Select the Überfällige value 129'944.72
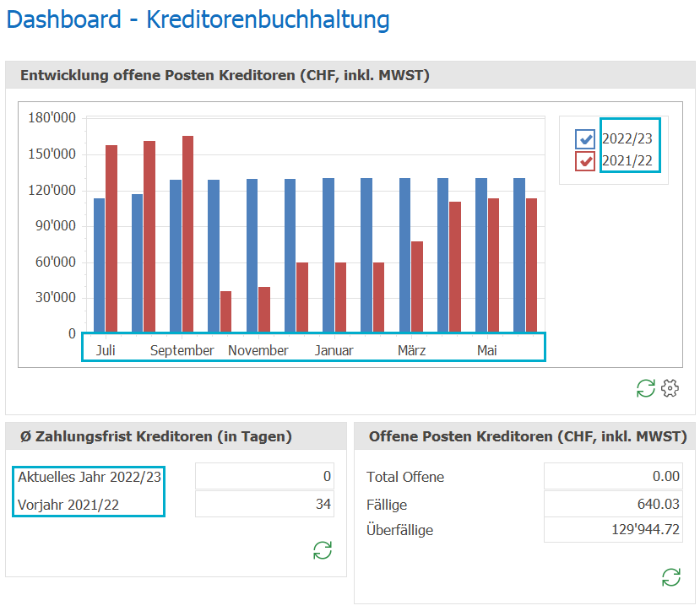This screenshot has width=700, height=611. click(x=613, y=530)
